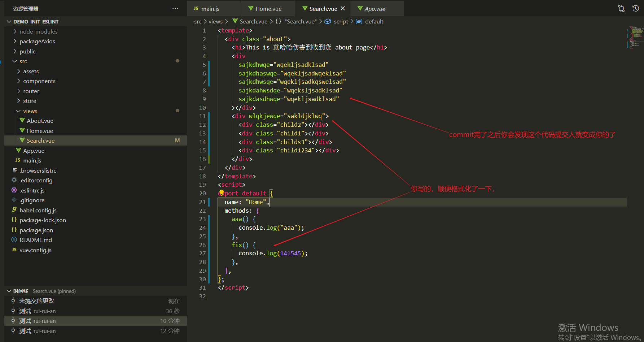Click the gear icon beside .editorconfig
Screen dimensions: 644x342
[x=14, y=180]
